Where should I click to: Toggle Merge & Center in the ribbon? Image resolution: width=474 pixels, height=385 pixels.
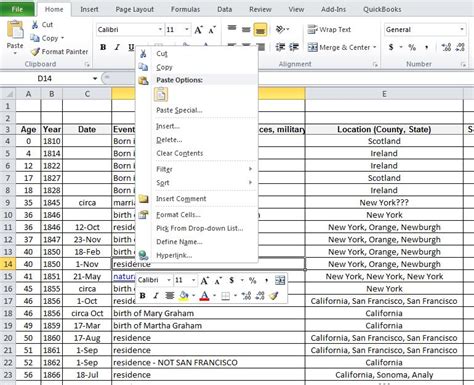click(x=338, y=47)
